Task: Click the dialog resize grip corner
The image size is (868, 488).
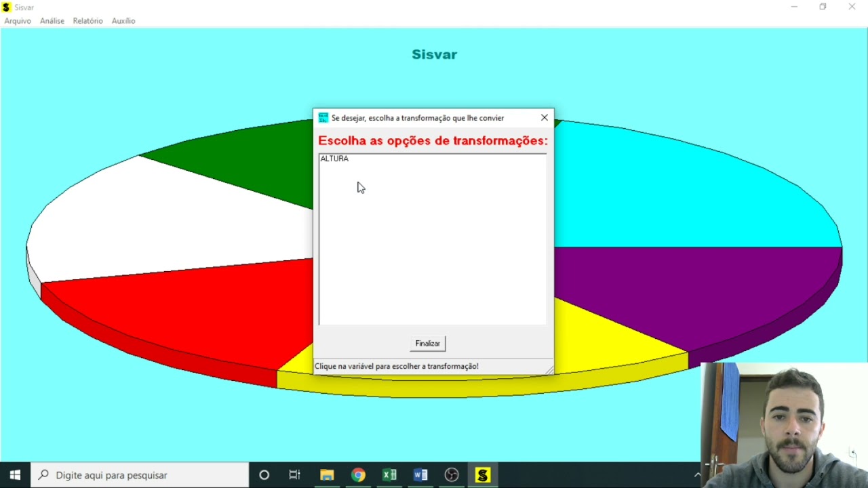Action: (x=549, y=370)
